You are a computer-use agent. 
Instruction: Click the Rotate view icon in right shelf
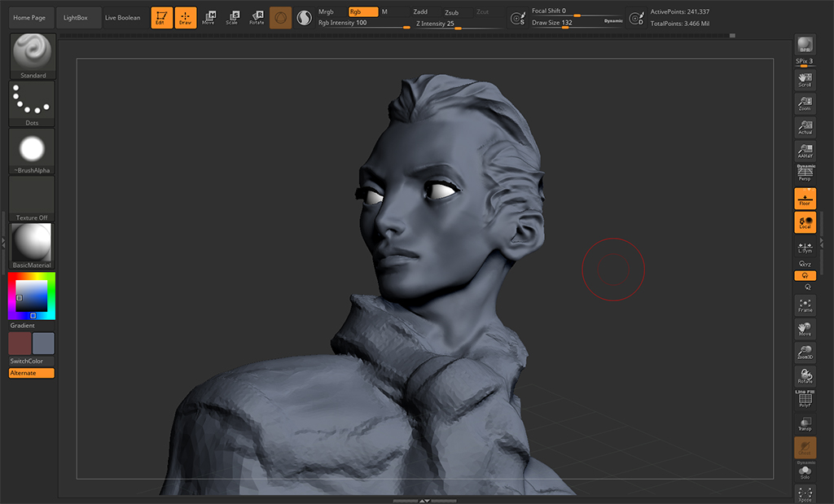pyautogui.click(x=805, y=376)
